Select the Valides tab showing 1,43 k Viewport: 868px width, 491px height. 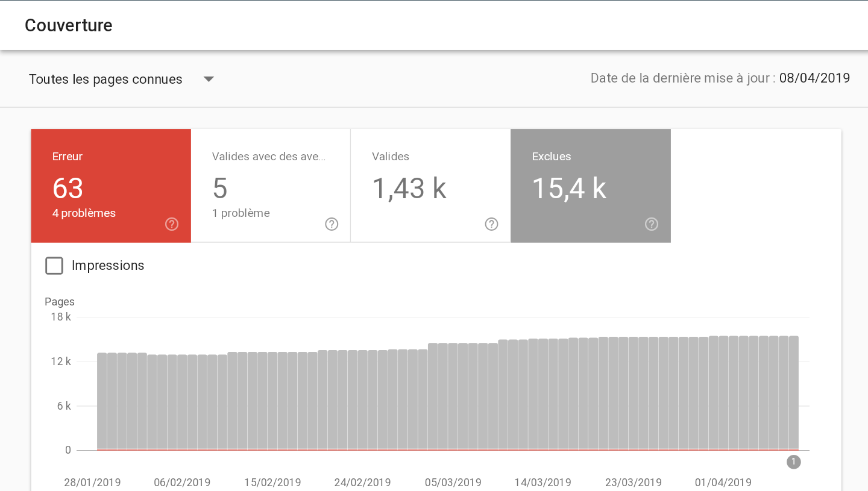430,186
